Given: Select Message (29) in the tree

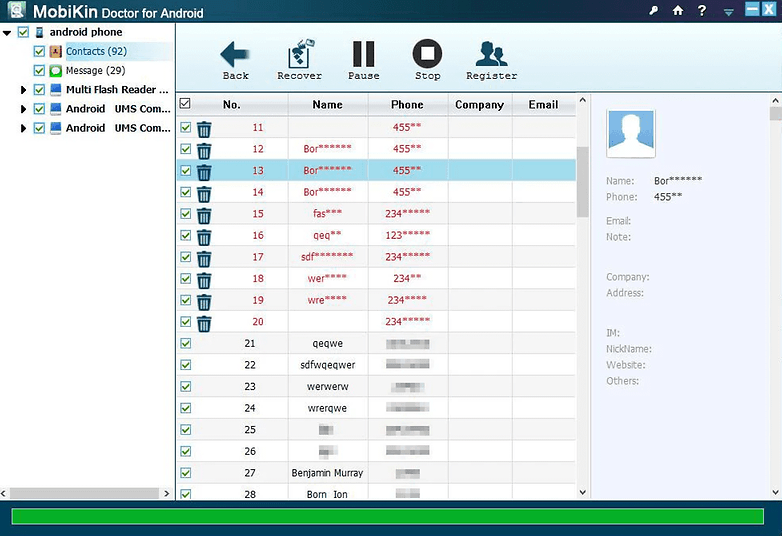Looking at the screenshot, I should pos(95,71).
